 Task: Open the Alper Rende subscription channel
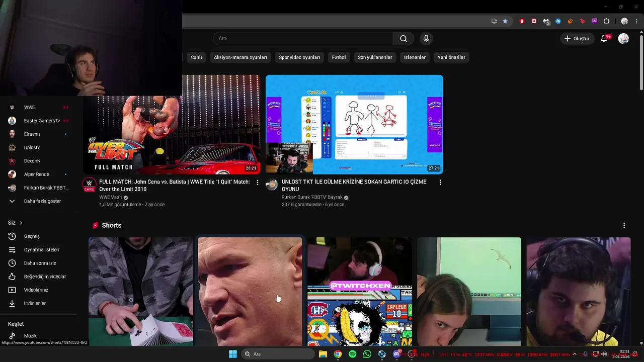(x=39, y=174)
